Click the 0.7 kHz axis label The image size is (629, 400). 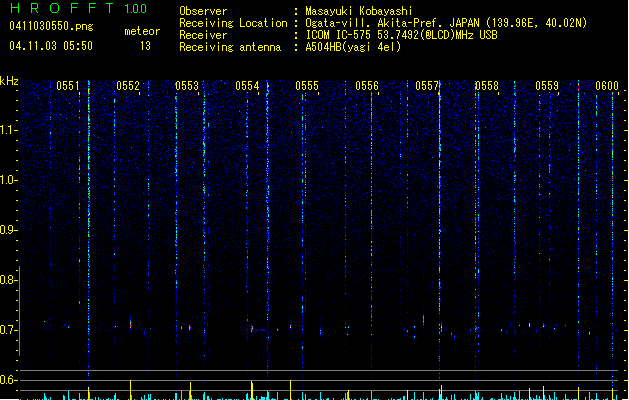coord(8,330)
